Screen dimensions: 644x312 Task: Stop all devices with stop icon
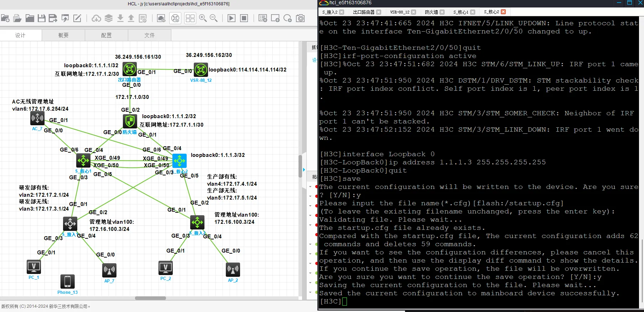click(244, 18)
